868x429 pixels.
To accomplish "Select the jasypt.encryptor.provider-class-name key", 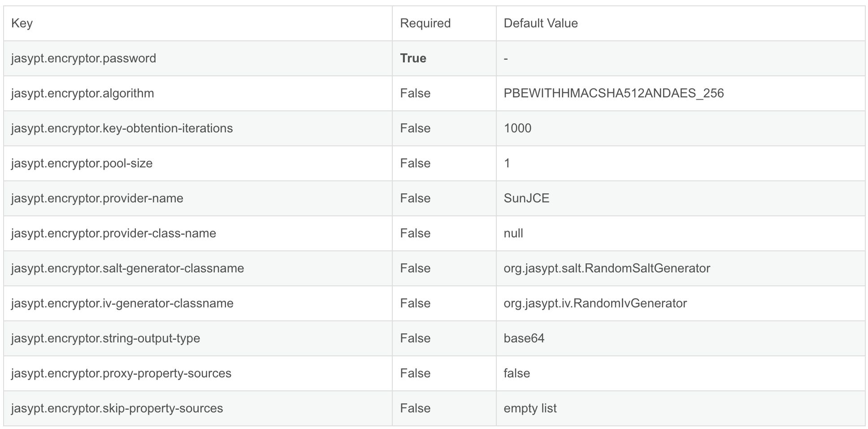I will 113,233.
